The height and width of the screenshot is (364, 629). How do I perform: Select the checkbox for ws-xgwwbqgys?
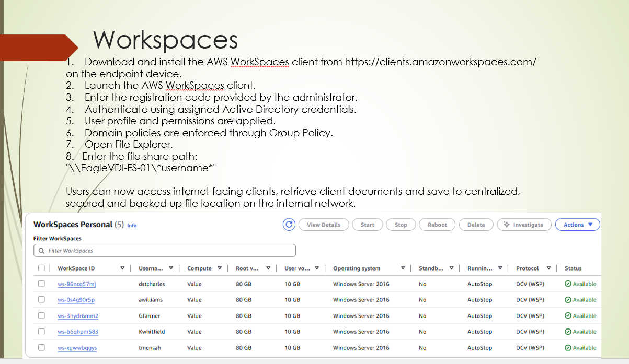[x=41, y=348]
